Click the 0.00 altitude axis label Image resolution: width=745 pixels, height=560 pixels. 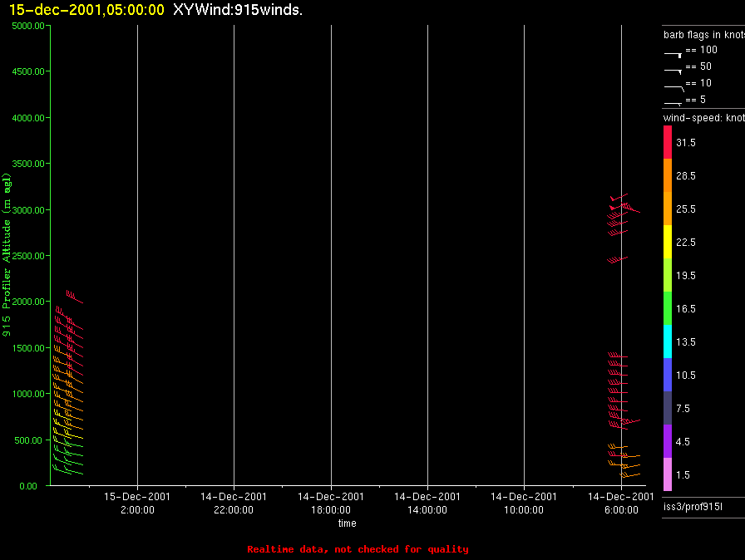28,486
